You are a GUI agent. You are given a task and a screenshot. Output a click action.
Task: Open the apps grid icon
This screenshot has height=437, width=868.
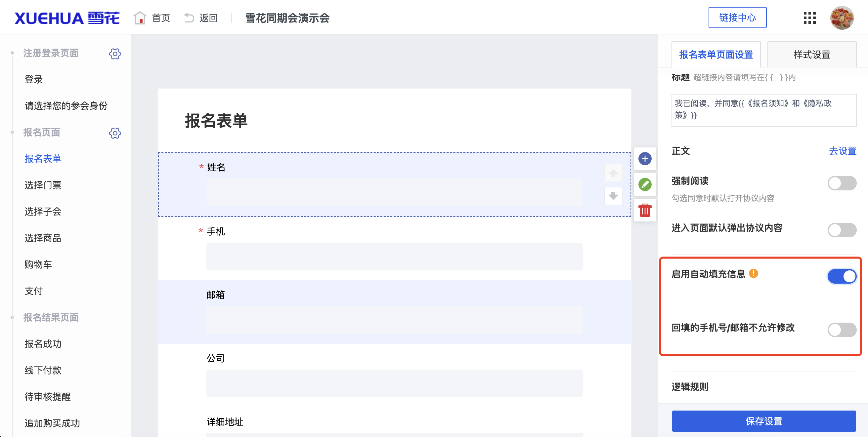[809, 18]
